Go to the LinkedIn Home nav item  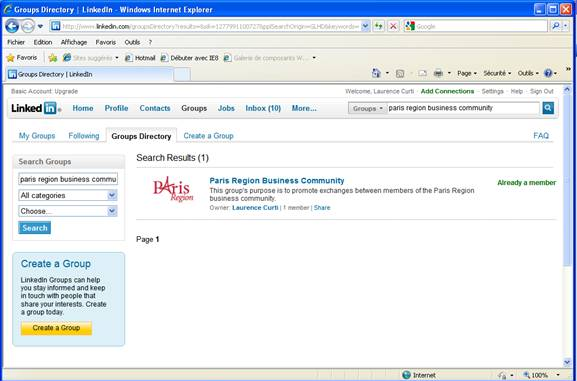pyautogui.click(x=83, y=108)
